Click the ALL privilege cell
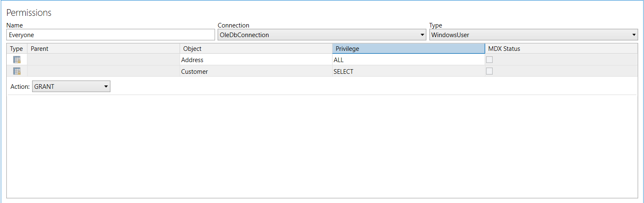644x203 pixels. [x=408, y=60]
